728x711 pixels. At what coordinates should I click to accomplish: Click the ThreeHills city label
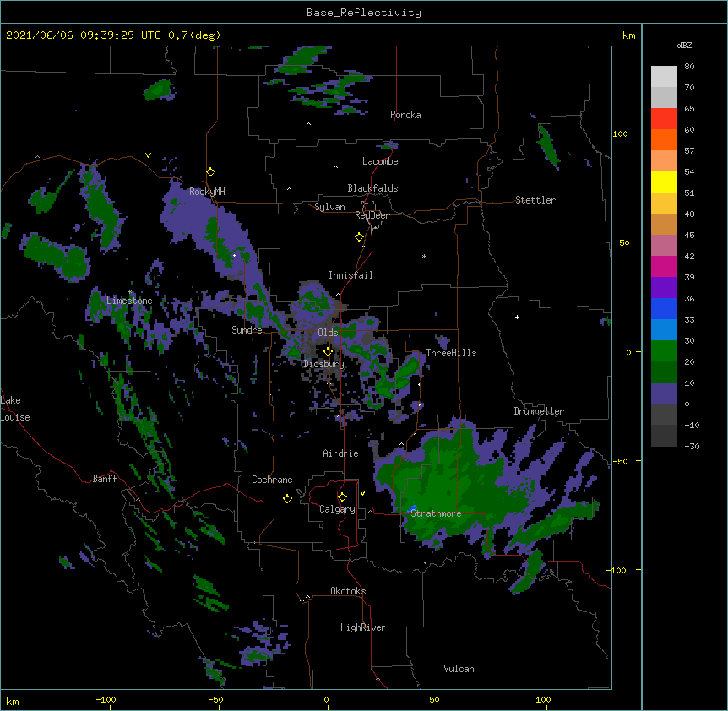[451, 353]
